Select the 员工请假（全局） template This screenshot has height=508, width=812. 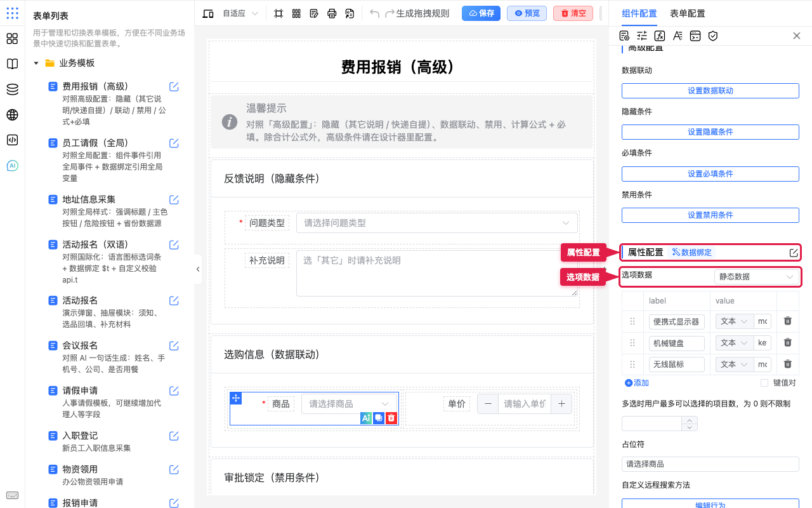(95, 143)
